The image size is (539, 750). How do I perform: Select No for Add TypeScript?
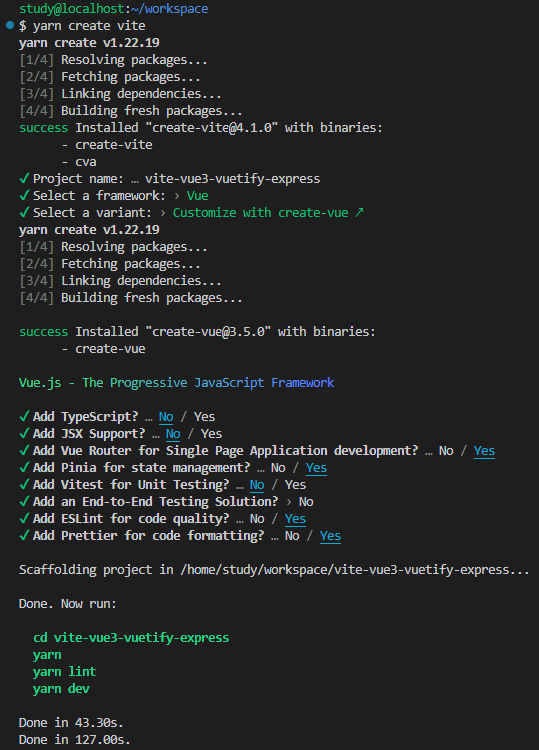166,417
